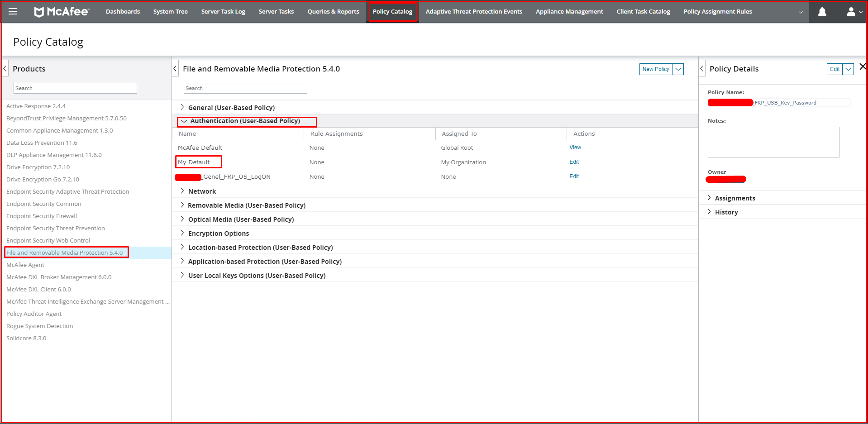
Task: Click the Products search field
Action: click(x=75, y=88)
